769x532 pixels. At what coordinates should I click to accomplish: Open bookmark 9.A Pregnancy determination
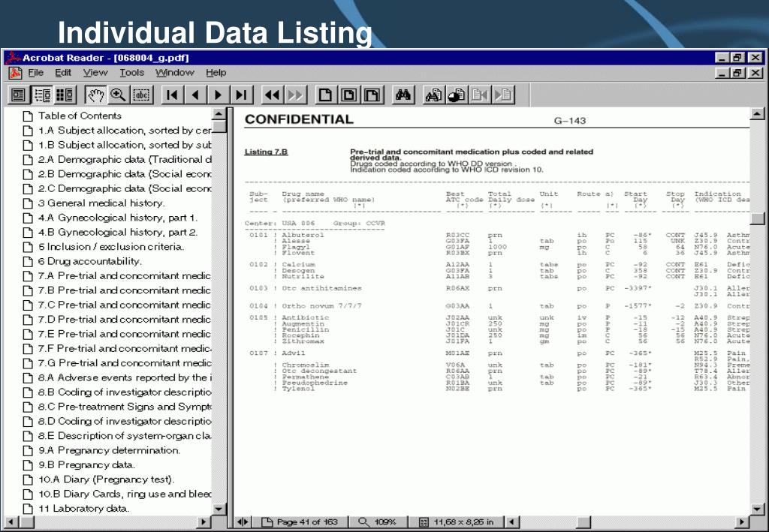point(109,450)
